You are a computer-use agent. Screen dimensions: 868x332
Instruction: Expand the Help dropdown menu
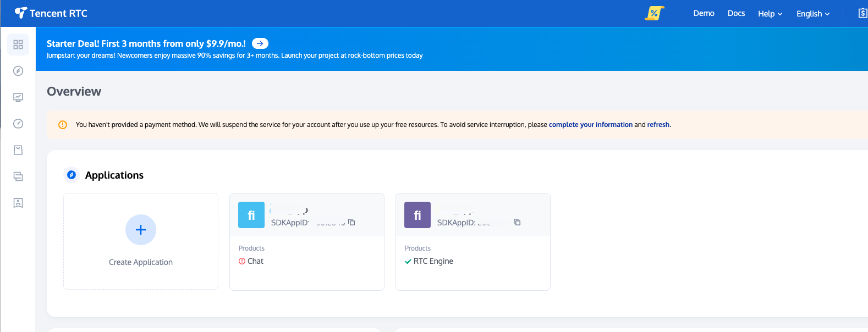point(770,14)
